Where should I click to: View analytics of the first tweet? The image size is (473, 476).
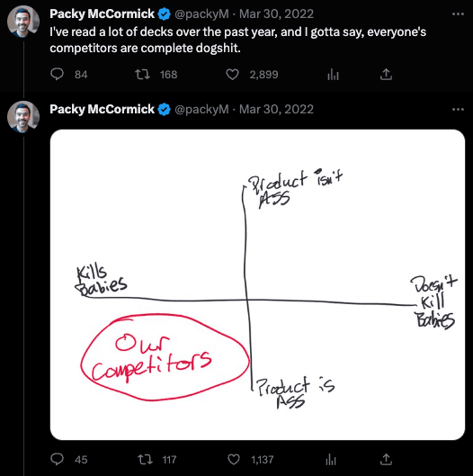click(x=333, y=75)
